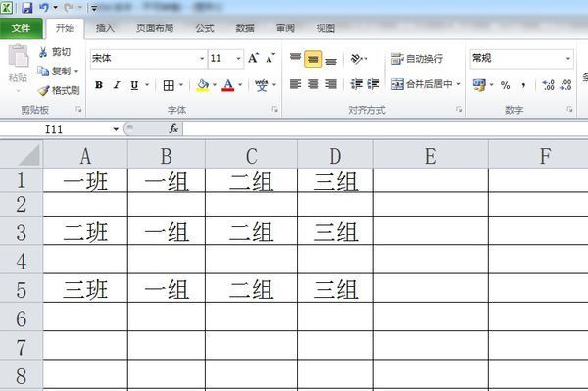Viewport: 588px width, 391px height.
Task: Click 合并后居中 (Merge & Center)
Action: pyautogui.click(x=421, y=84)
